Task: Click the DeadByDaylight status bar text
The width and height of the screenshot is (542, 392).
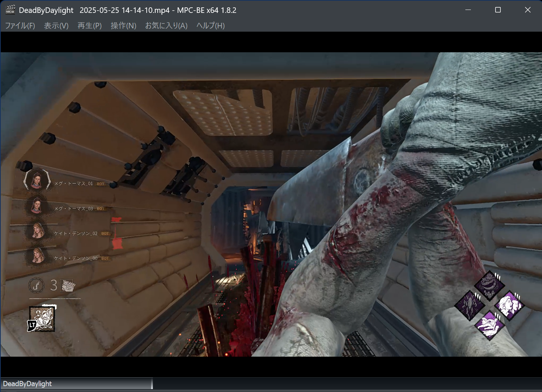Action: (x=27, y=384)
